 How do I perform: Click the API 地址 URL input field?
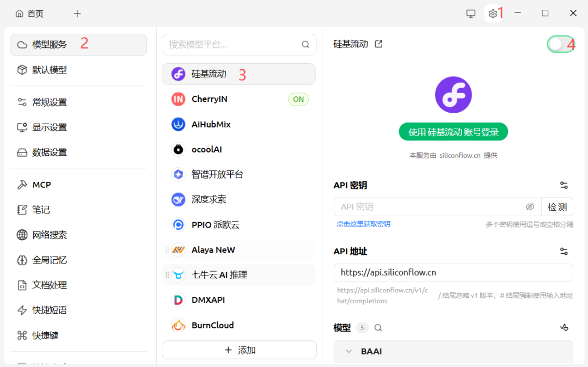[454, 273]
